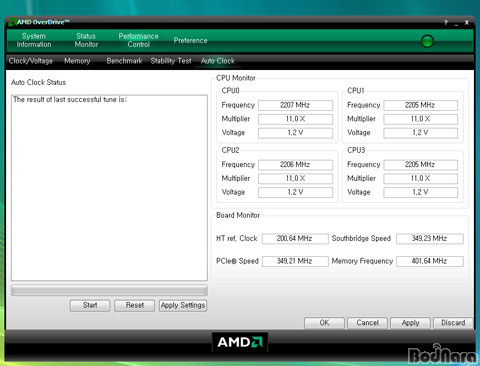
Task: Click the Memory Frequency value 401.64 MHz
Action: 430,261
